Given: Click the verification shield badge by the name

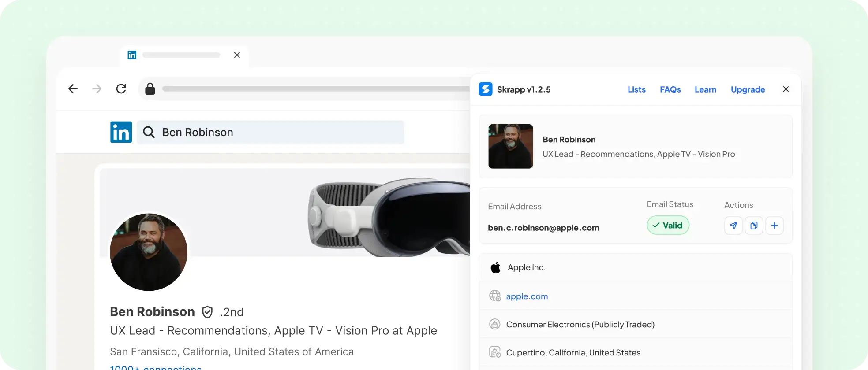Looking at the screenshot, I should pos(207,312).
